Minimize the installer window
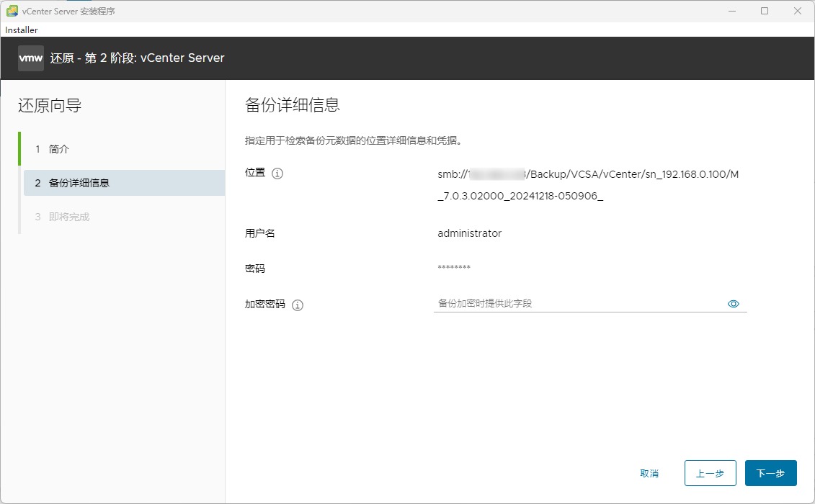Image resolution: width=815 pixels, height=504 pixels. [x=731, y=11]
